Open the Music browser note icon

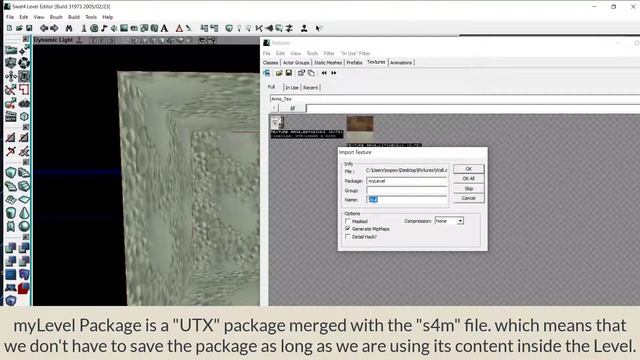[104, 28]
